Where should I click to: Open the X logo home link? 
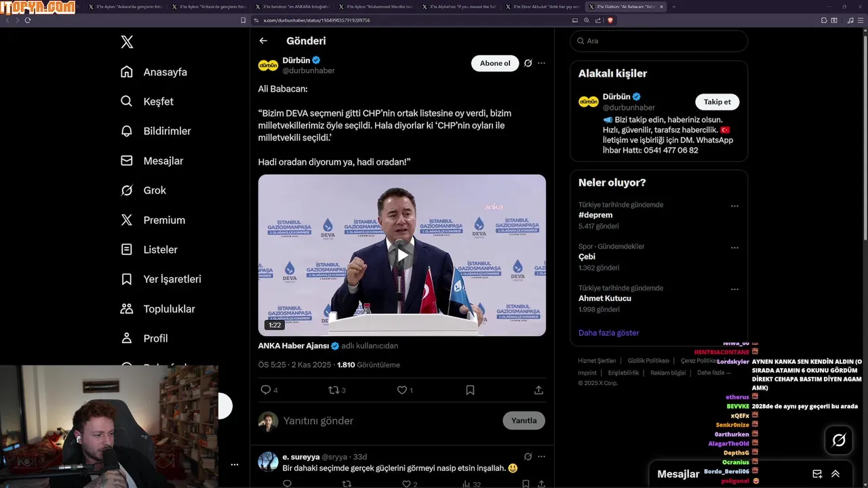[x=127, y=42]
